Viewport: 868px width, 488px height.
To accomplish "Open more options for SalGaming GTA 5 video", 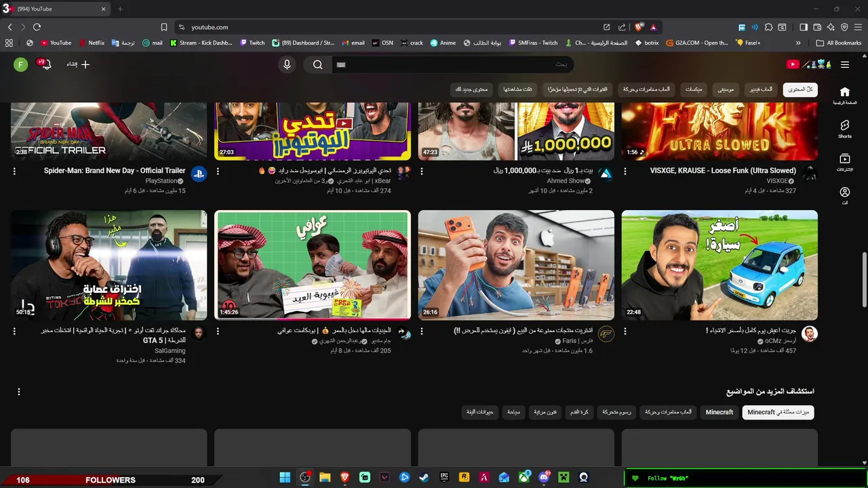I will pos(14,331).
